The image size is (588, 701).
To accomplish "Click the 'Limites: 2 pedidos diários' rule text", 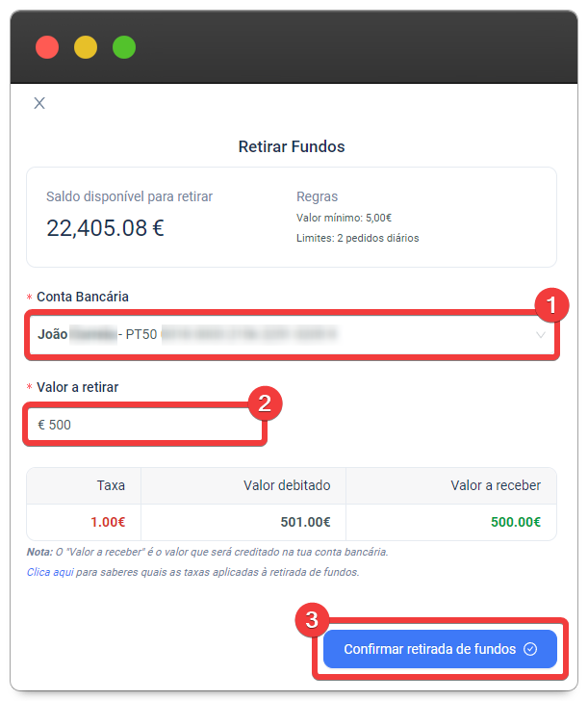I will (357, 238).
